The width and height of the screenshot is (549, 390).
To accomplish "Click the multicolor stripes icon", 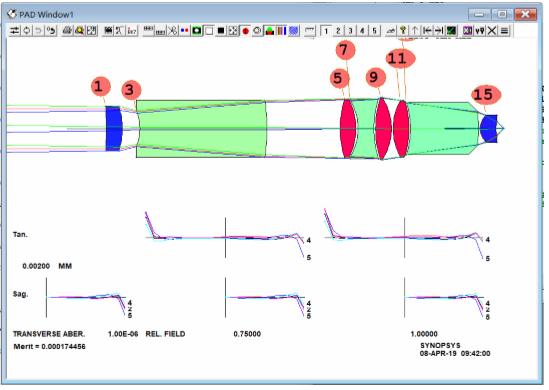I will (282, 31).
